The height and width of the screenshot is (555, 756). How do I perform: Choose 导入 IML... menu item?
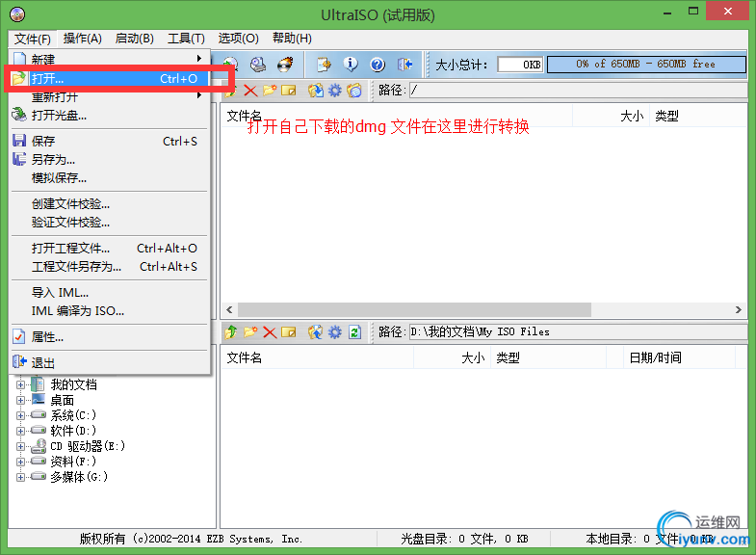click(x=110, y=293)
